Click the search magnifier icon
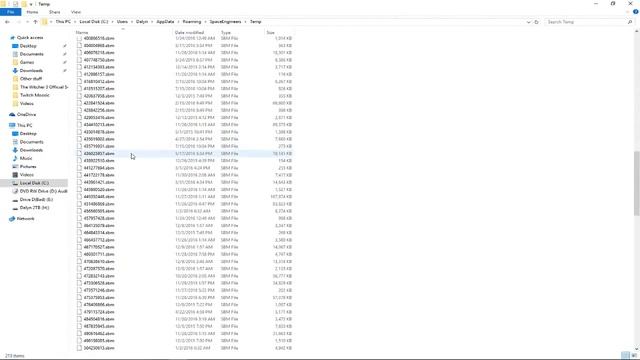The height and width of the screenshot is (360, 640). (630, 22)
